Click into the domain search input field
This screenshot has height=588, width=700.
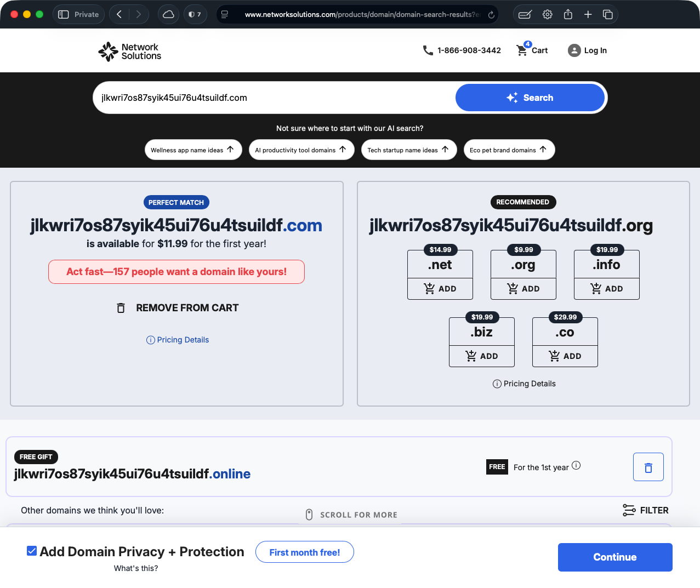274,98
